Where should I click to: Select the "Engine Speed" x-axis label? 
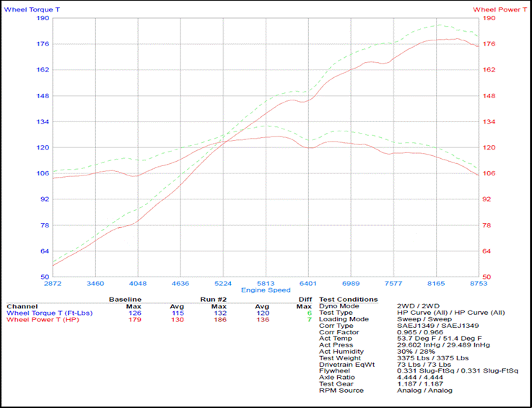pyautogui.click(x=266, y=290)
